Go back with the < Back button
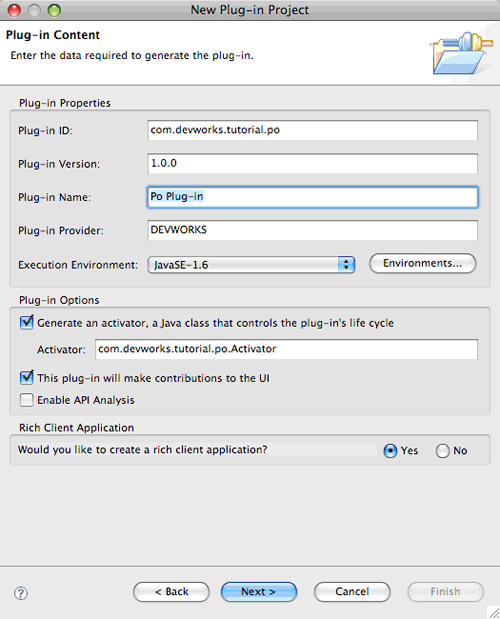The image size is (500, 619). coord(171,592)
